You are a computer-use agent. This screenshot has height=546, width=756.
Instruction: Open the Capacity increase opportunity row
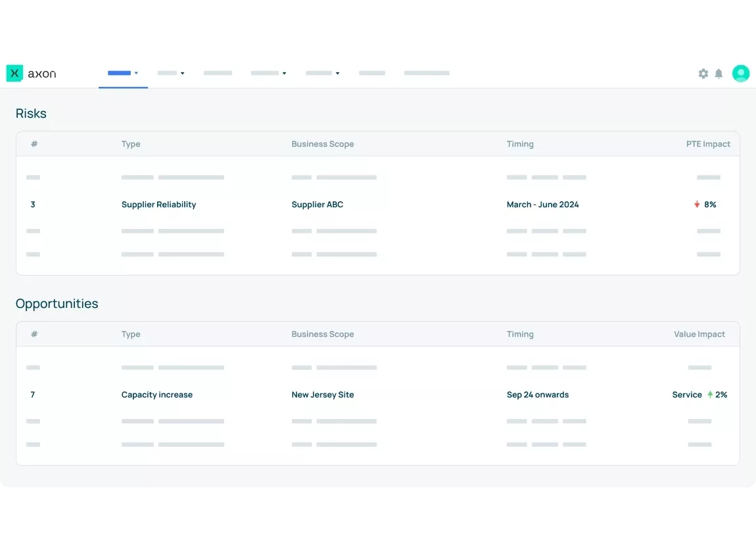[x=378, y=395]
